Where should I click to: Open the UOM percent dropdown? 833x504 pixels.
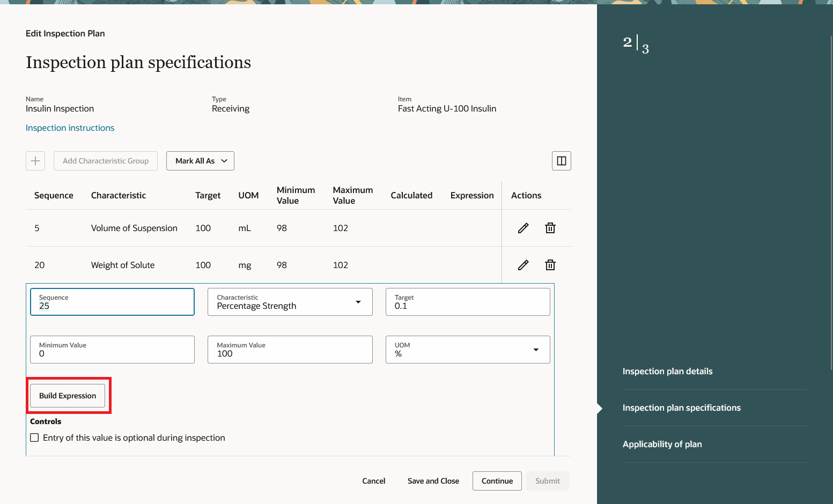[x=536, y=350]
